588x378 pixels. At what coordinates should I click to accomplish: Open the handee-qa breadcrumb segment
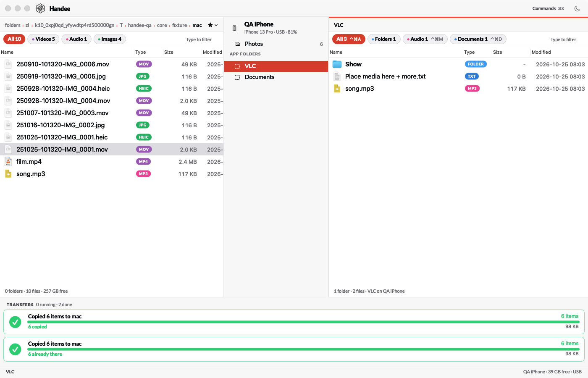pos(139,25)
